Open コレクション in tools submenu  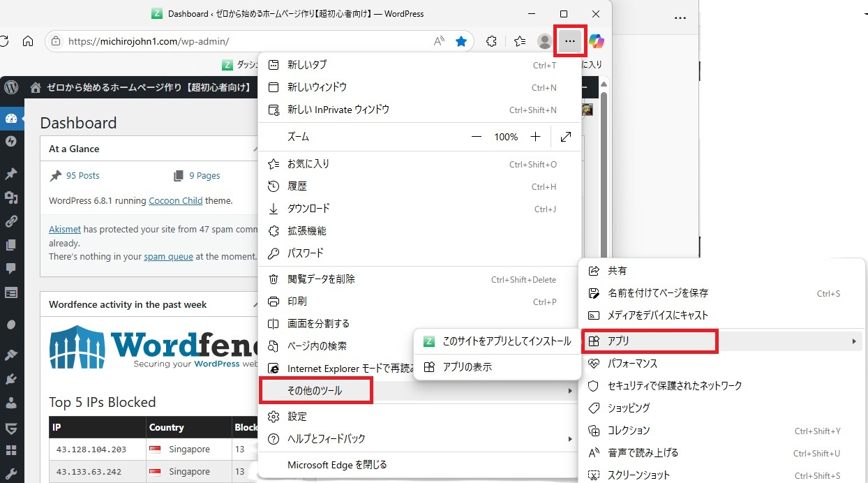tap(722, 431)
